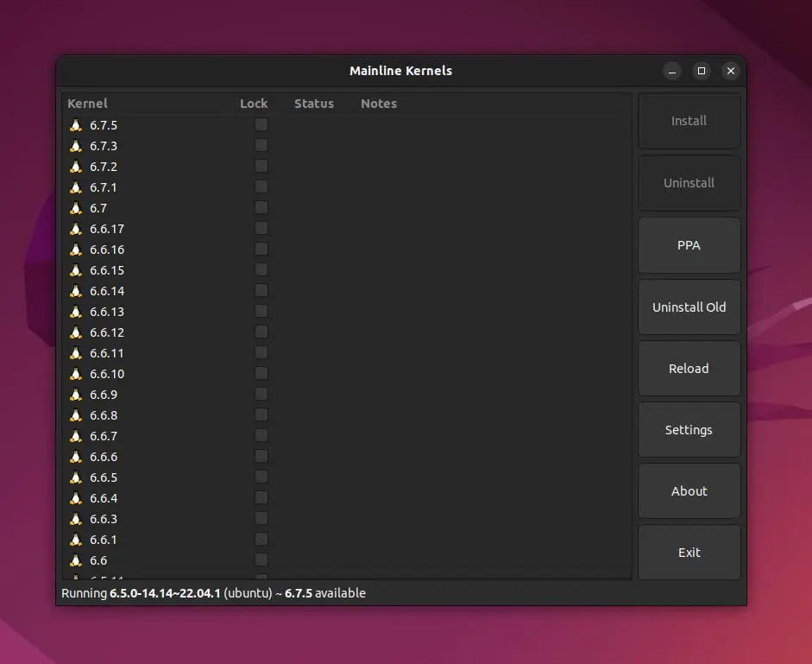This screenshot has width=812, height=664.
Task: Lock kernel 6.6.6 using its checkbox
Action: (261, 456)
